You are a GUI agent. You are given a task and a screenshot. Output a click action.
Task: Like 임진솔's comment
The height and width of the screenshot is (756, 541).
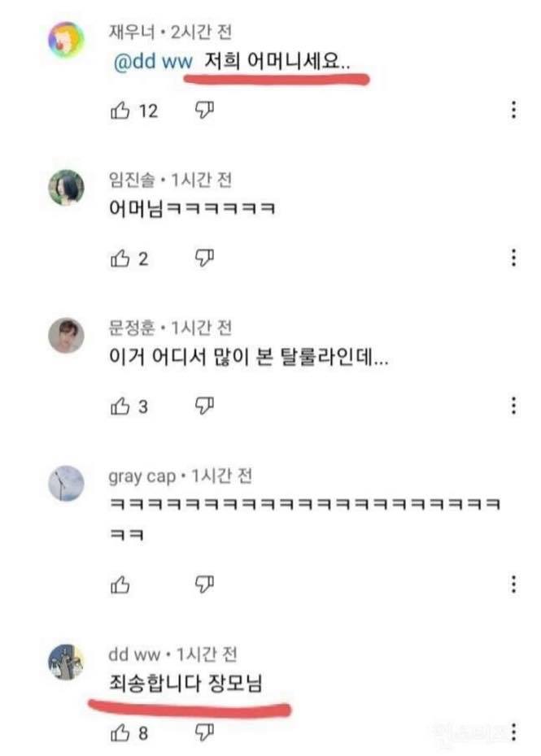point(120,259)
